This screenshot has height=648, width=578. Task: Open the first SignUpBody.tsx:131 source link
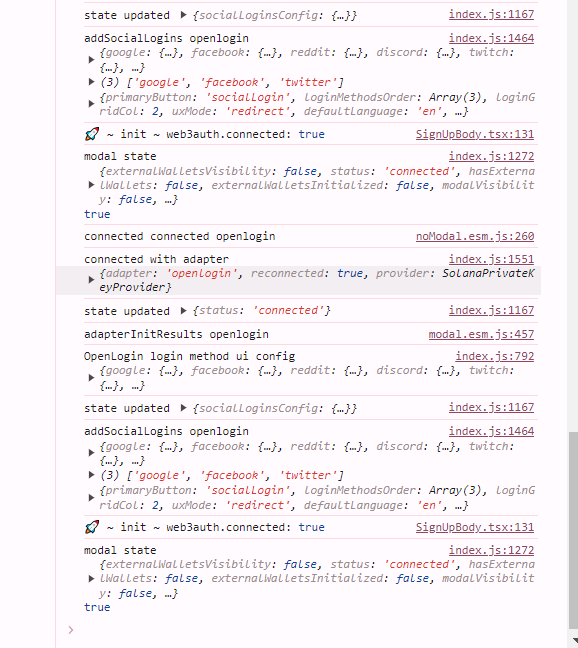(475, 134)
